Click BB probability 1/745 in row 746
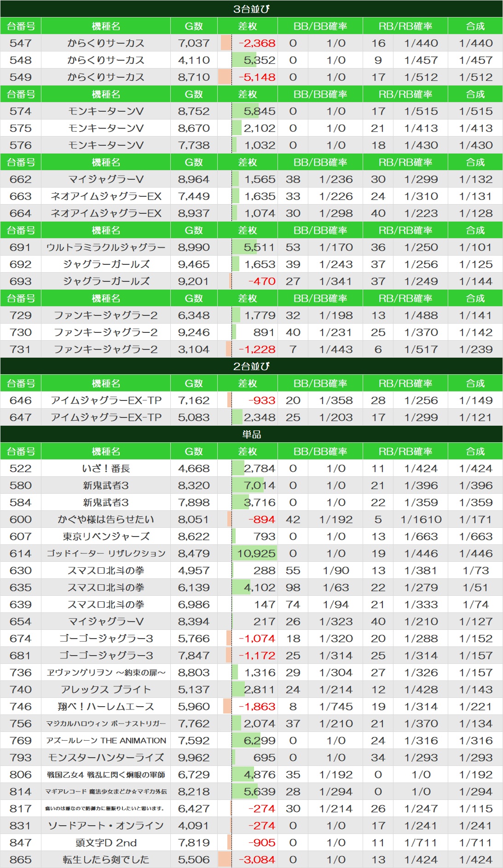 336,707
